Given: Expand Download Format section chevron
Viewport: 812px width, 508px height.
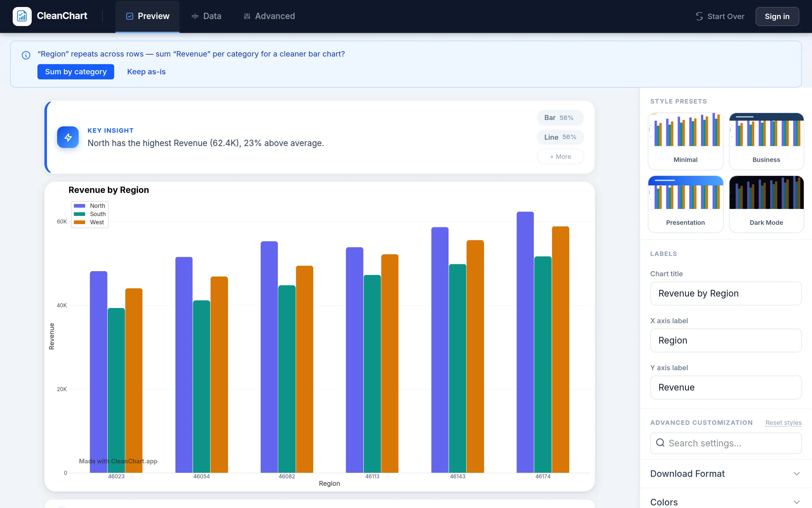Looking at the screenshot, I should point(796,474).
